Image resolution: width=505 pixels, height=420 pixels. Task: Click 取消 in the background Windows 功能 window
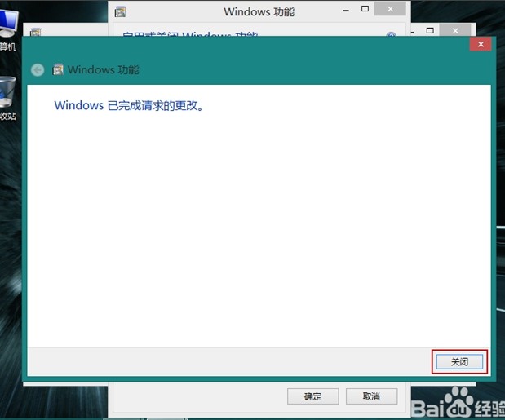[x=371, y=396]
